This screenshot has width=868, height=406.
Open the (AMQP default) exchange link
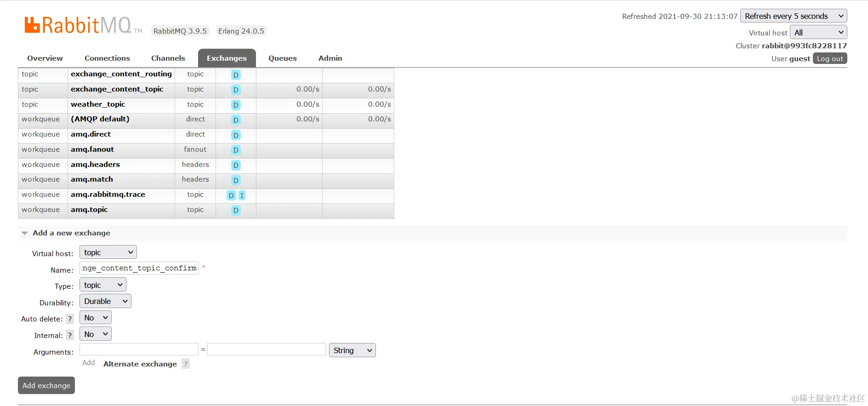(100, 119)
